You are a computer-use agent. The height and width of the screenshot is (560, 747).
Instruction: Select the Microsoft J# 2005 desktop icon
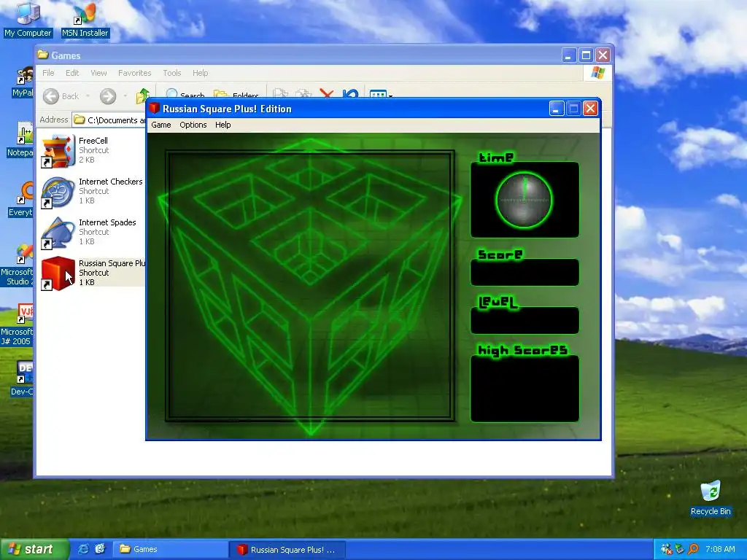[16, 324]
